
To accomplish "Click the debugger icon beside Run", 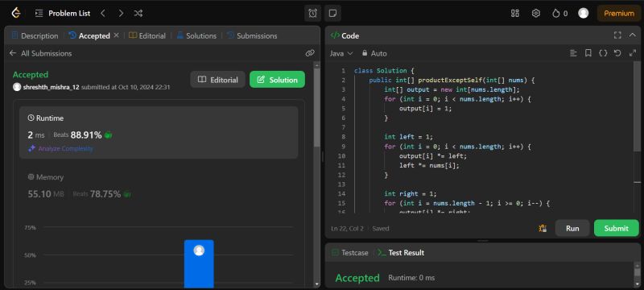I will tap(542, 229).
